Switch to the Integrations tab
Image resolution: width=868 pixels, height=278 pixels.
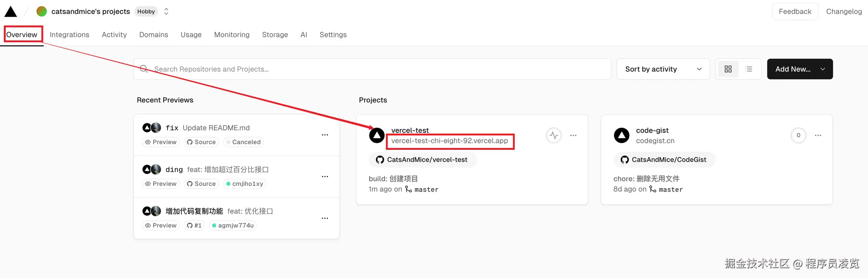[69, 35]
